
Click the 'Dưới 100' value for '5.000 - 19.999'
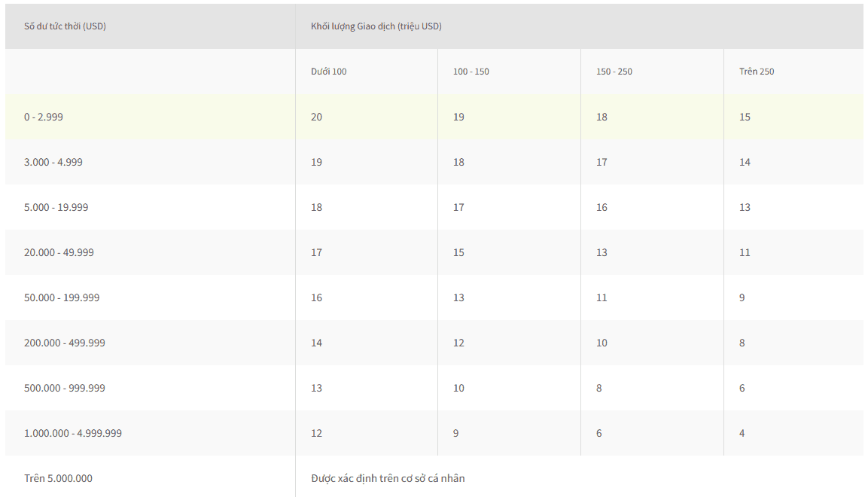316,208
